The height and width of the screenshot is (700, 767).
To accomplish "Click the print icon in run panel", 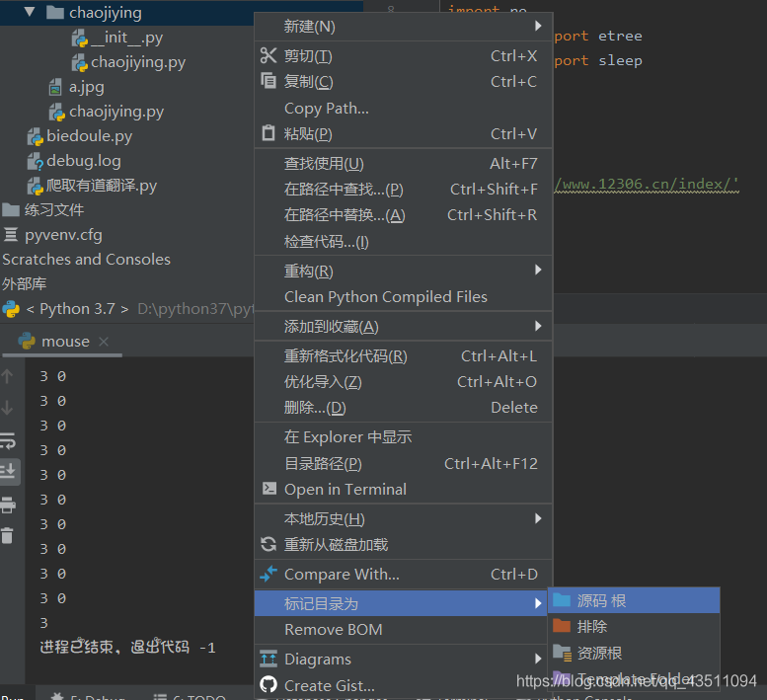I will tap(8, 505).
